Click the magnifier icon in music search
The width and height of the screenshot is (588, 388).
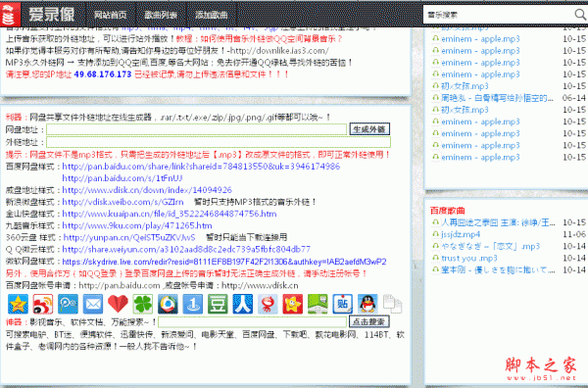point(580,15)
